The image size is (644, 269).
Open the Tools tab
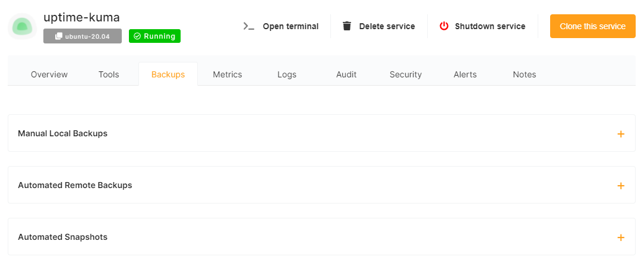click(x=109, y=74)
